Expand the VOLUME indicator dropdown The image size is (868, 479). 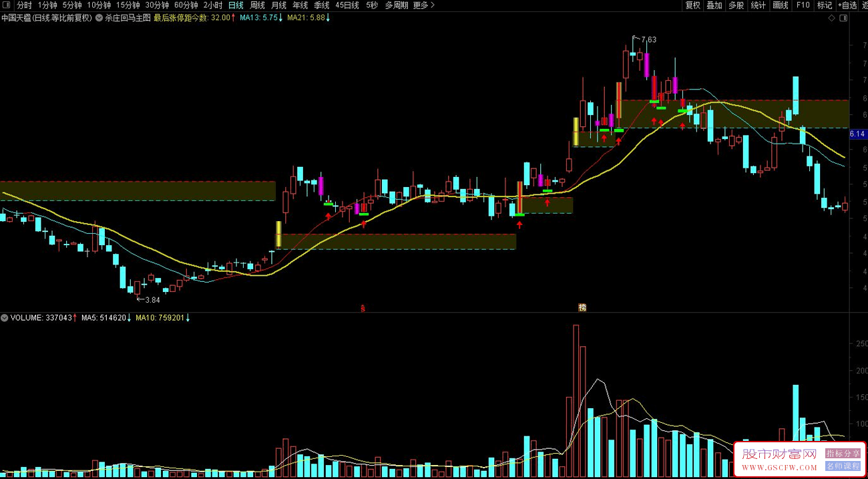(5, 318)
